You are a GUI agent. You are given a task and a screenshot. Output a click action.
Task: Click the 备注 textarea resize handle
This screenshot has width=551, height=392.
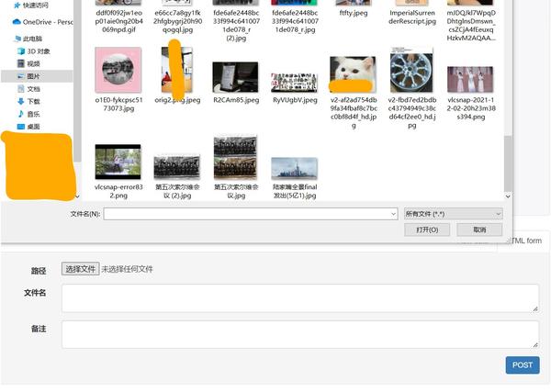pyautogui.click(x=535, y=345)
